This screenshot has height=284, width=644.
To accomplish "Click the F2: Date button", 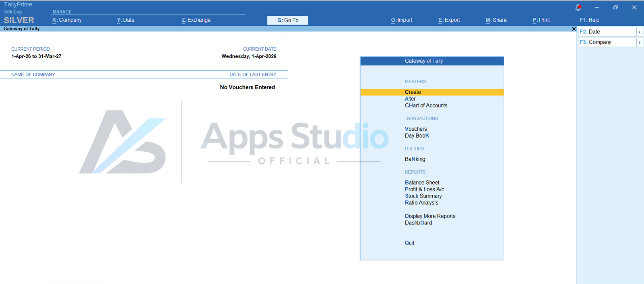I will point(607,32).
